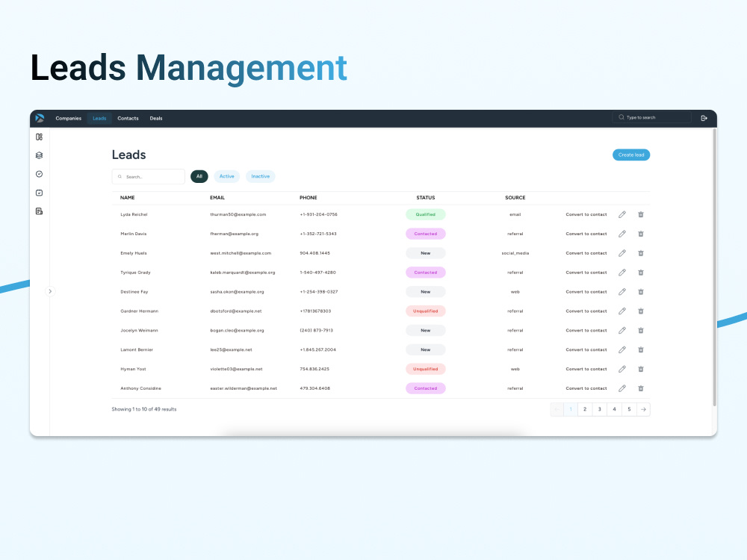Open the Leads tab

pos(99,119)
